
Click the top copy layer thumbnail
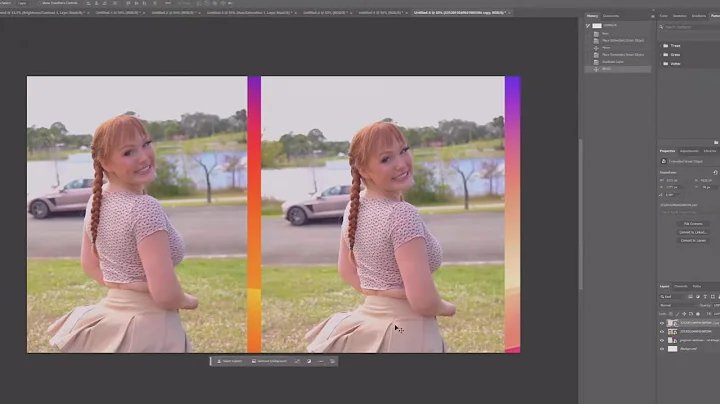click(672, 323)
